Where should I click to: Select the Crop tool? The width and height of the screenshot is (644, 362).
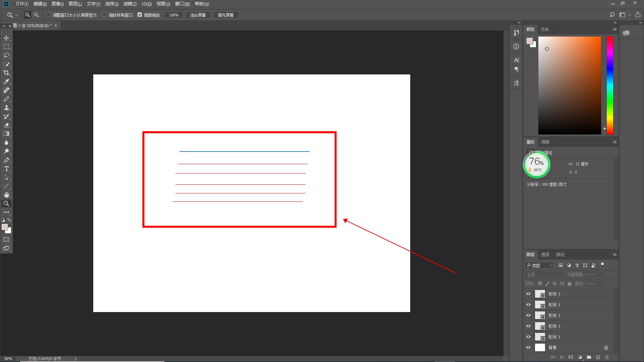coord(6,73)
